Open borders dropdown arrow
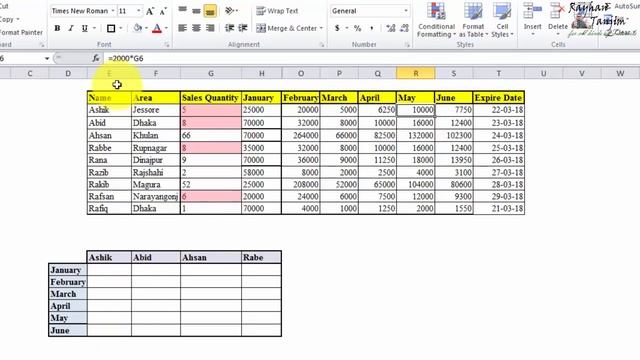 tap(121, 28)
